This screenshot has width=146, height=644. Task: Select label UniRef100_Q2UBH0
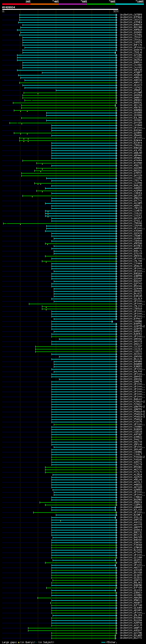tap(131, 133)
